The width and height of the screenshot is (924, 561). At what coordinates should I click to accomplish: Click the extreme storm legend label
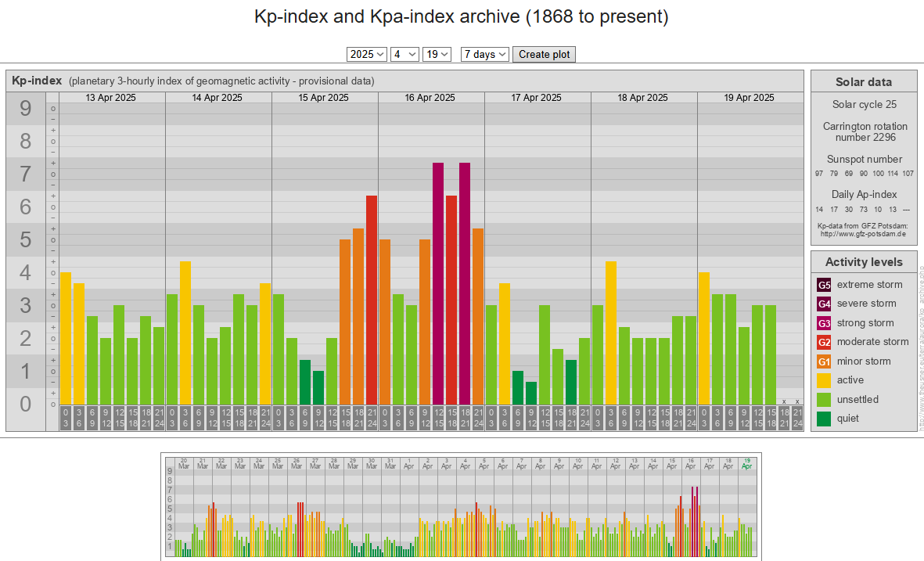(870, 285)
